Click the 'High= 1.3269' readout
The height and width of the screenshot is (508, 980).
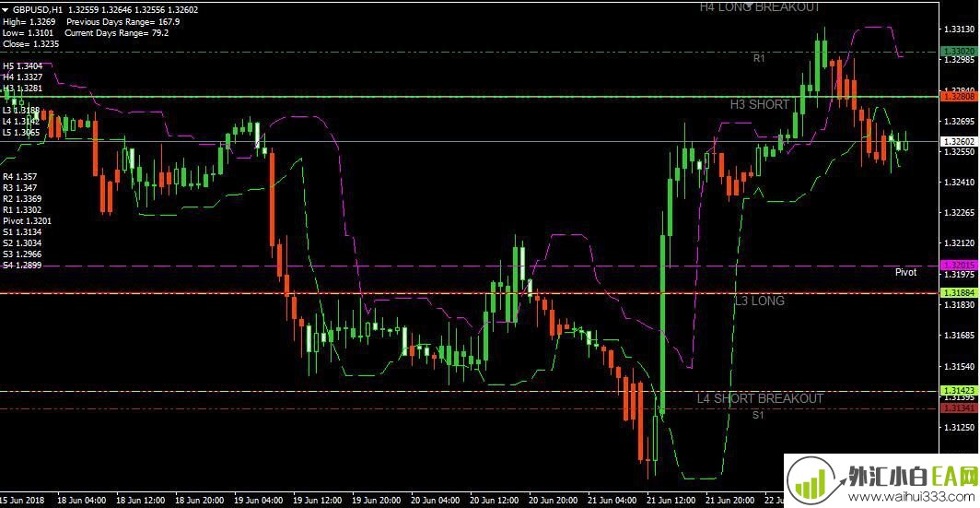tap(30, 21)
